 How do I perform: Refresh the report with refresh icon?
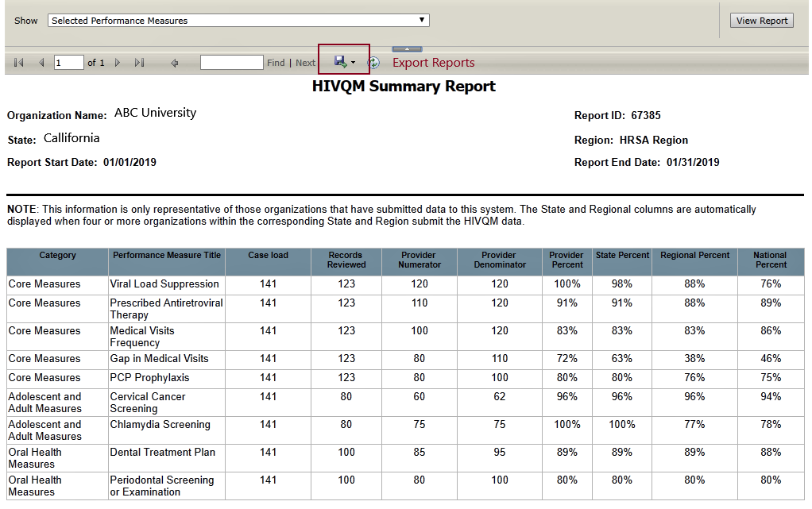coord(373,63)
